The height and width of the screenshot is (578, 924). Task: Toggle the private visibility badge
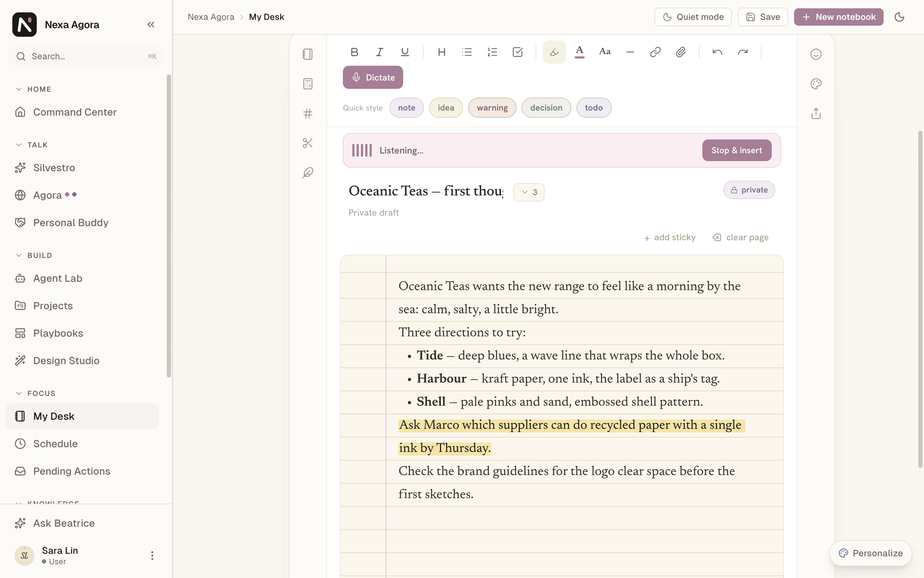pyautogui.click(x=749, y=190)
